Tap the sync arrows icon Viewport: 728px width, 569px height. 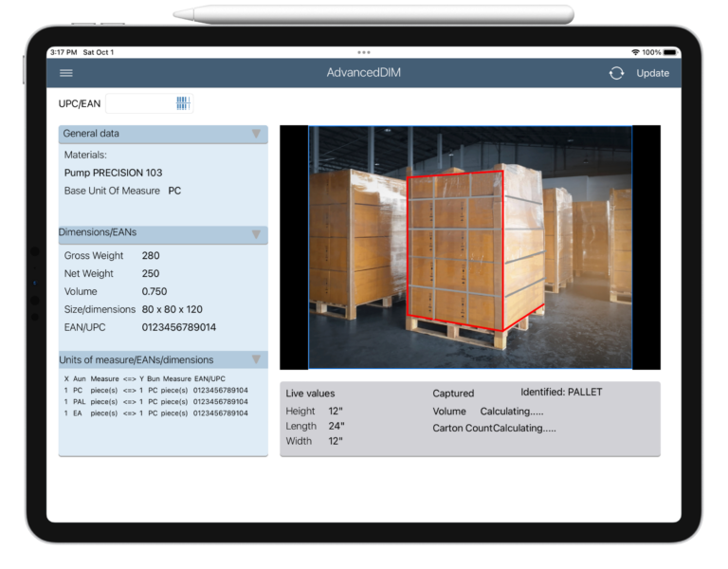616,73
